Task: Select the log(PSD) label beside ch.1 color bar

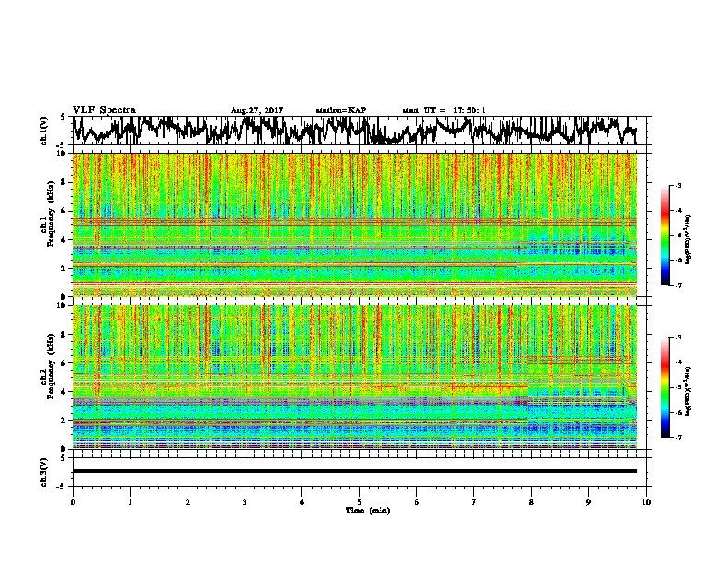Action: click(x=688, y=240)
